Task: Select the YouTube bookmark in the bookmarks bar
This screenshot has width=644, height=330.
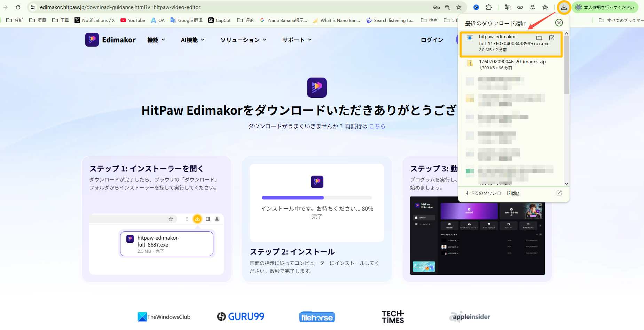Action: tap(133, 20)
